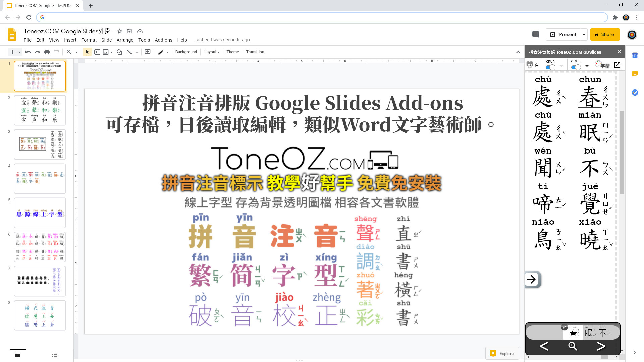
Task: Insert a comment from the toolbar
Action: click(147, 52)
